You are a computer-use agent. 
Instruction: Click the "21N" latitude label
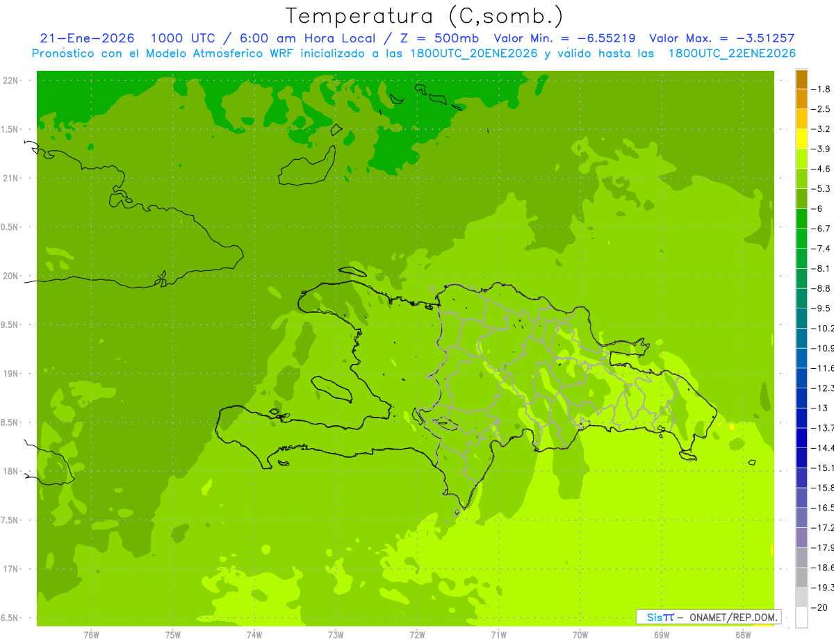coord(10,179)
